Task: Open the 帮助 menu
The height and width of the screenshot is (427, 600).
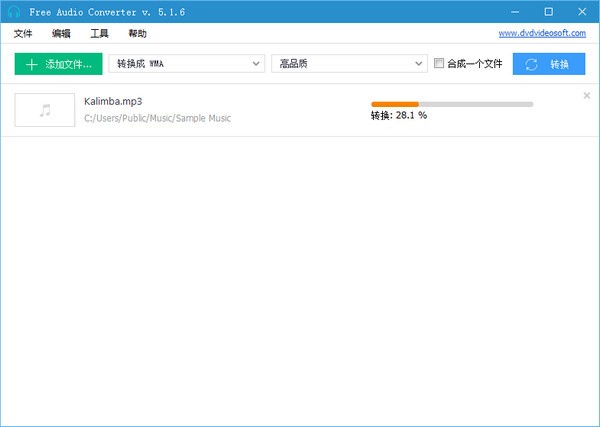Action: 137,33
